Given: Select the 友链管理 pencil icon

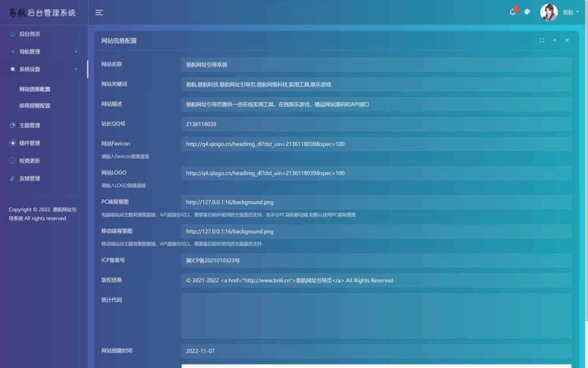Looking at the screenshot, I should point(12,178).
